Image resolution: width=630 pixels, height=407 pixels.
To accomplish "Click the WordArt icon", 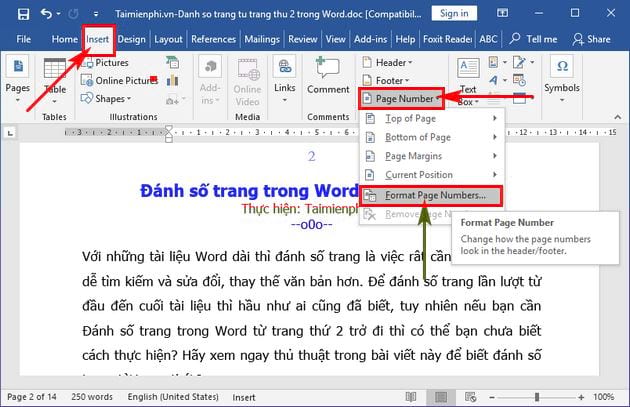I will click(497, 80).
